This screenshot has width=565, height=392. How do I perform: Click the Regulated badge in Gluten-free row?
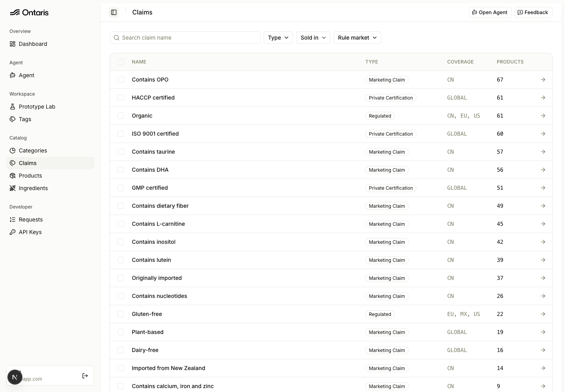coord(380,314)
